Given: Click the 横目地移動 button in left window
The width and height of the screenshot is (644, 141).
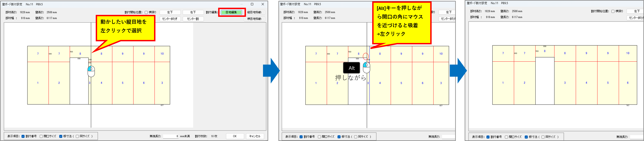Looking at the screenshot, I should 254,19.
